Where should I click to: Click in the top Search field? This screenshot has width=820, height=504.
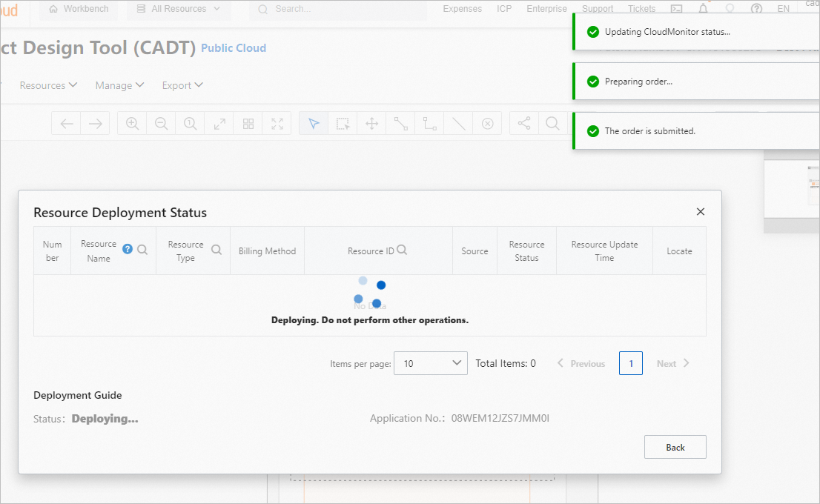(x=338, y=9)
